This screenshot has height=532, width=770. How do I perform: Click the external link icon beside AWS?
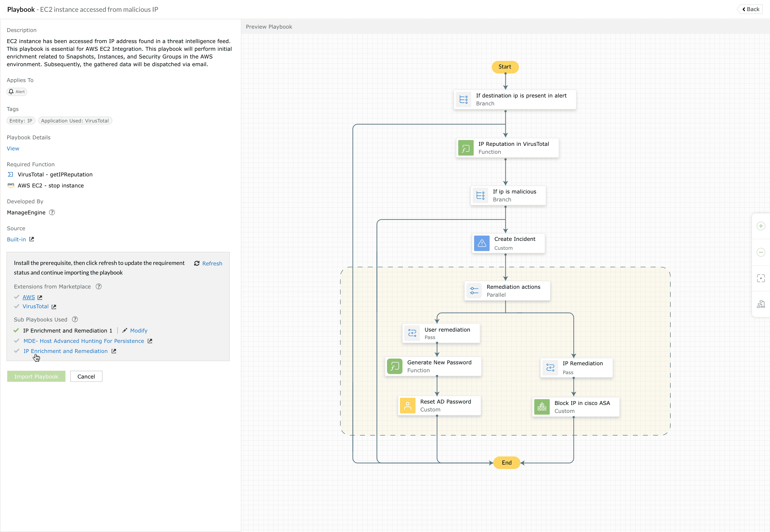[40, 297]
